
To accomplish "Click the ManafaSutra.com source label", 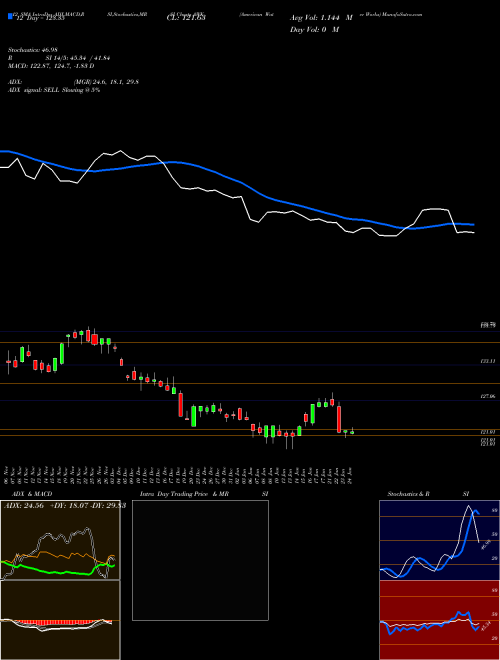I will click(x=402, y=14).
